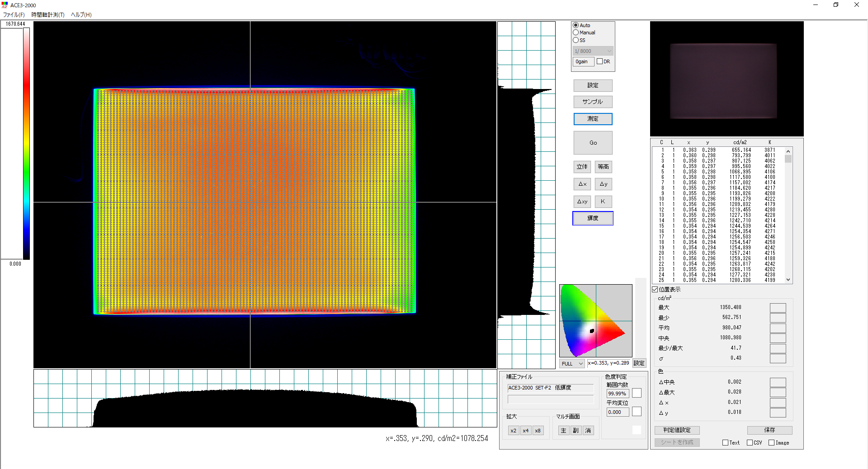Check the CSV export checkbox
This screenshot has height=469, width=868.
(x=750, y=443)
